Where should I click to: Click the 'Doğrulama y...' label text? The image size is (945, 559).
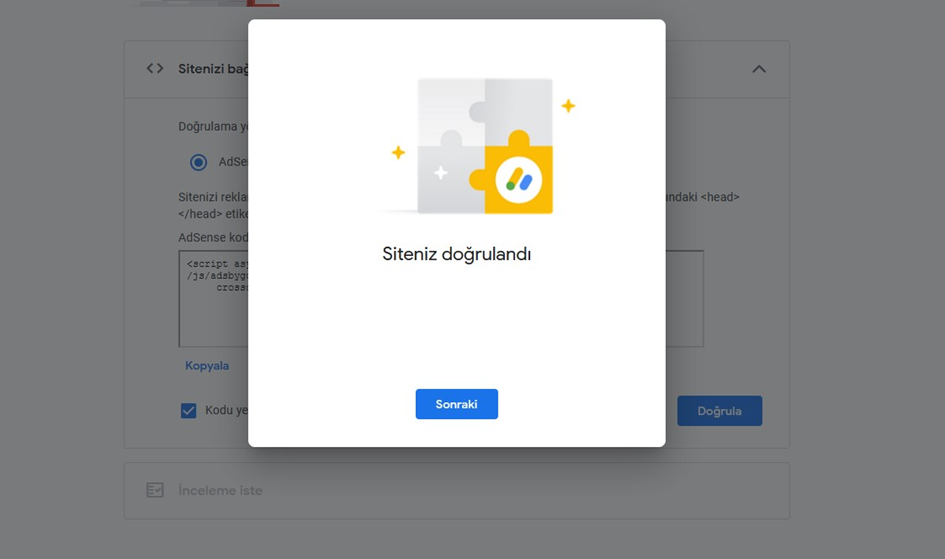tap(213, 126)
